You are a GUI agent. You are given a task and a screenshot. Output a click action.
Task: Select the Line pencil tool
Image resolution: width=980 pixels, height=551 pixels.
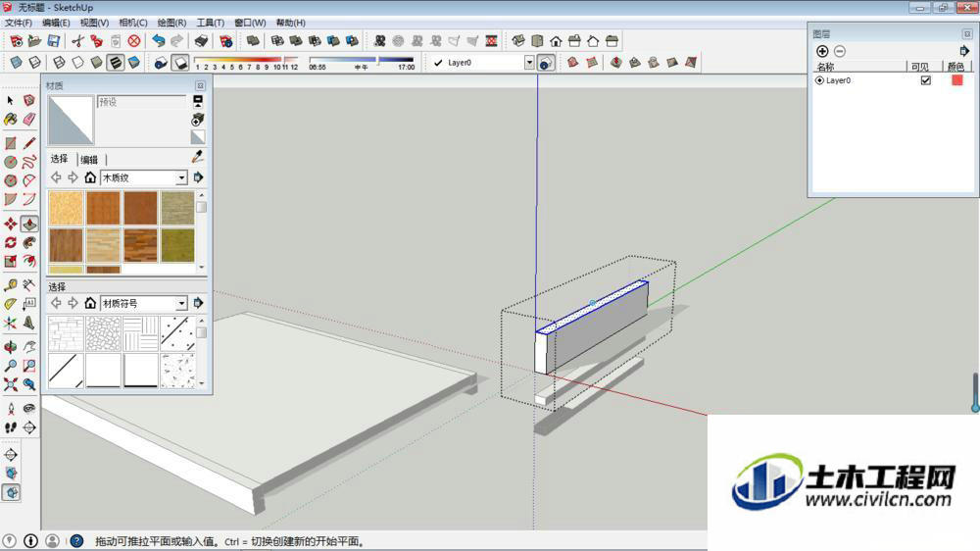tap(28, 143)
